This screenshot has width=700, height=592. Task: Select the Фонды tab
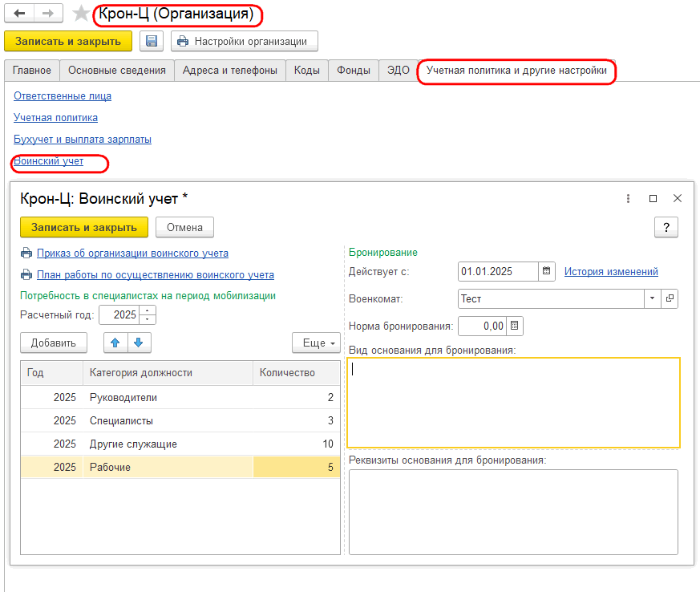tap(354, 71)
